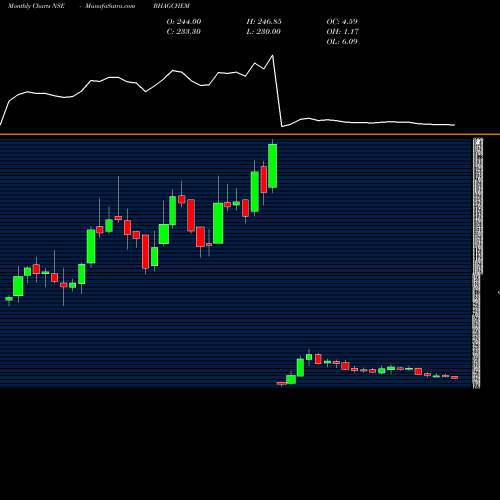Click the low value L: 230.00
The width and height of the screenshot is (500, 500).
(x=263, y=32)
